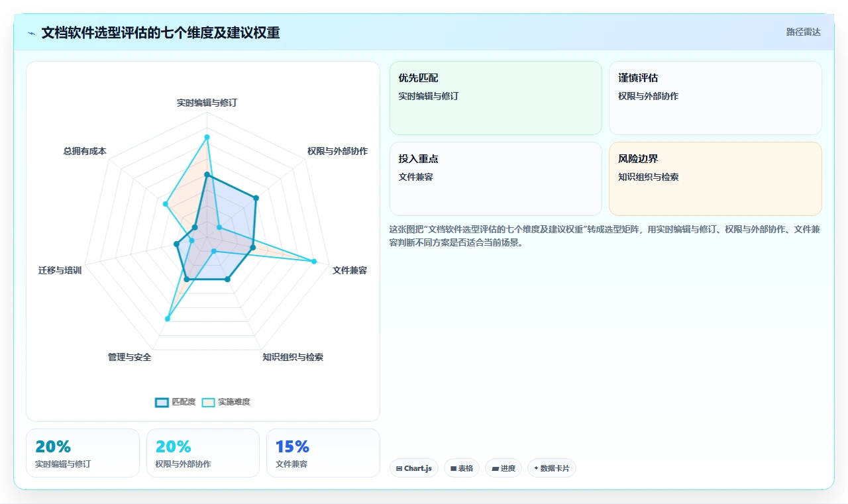Open the 投入重点 card
Screen dimensions: 848x504
pyautogui.click(x=496, y=179)
